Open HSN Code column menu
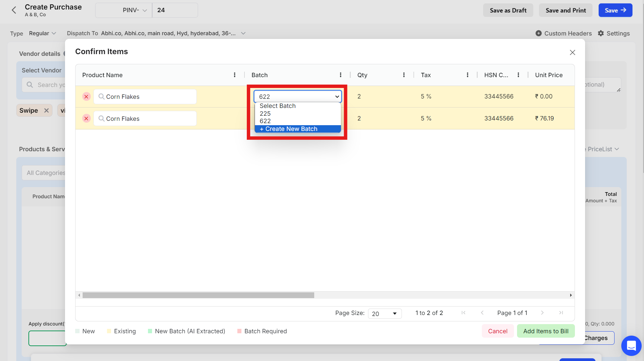This screenshot has height=361, width=644. (518, 75)
